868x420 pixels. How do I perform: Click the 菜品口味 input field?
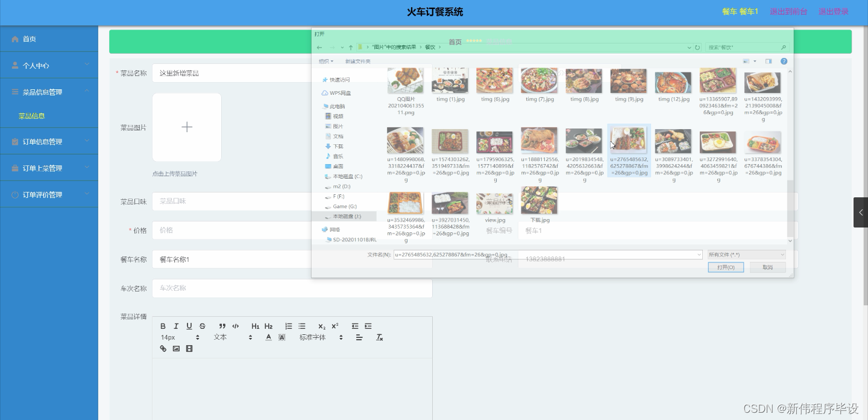click(x=292, y=202)
